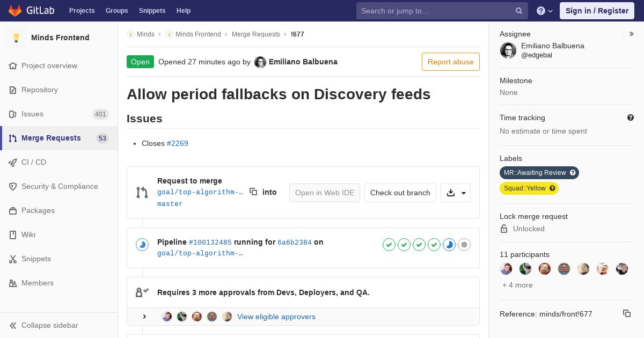Click the pending last pipeline stage icon
Screen dimensions: 644x338
464,245
